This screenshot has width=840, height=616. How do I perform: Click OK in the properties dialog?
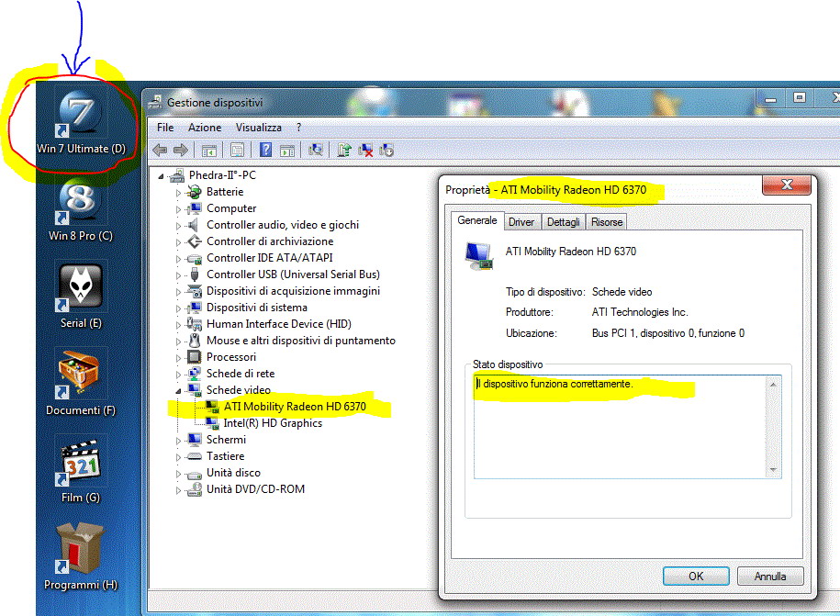696,577
